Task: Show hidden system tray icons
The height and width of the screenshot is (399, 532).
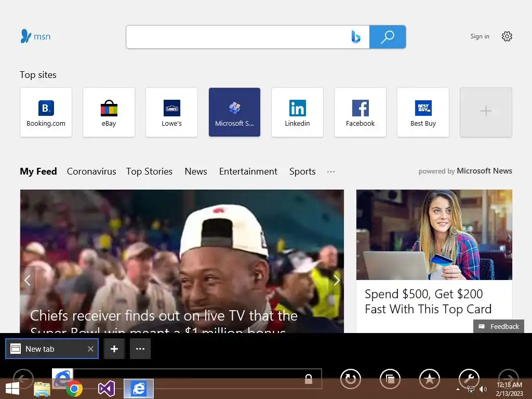Action: pos(458,390)
